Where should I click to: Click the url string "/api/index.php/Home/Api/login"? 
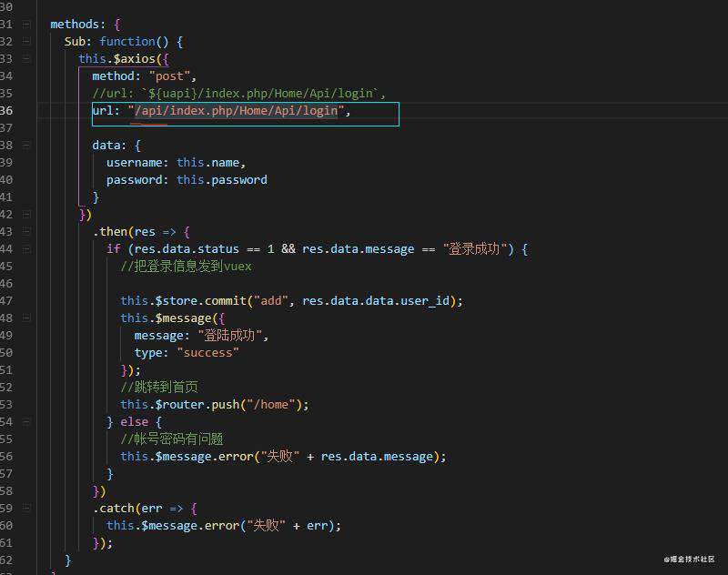tap(237, 110)
